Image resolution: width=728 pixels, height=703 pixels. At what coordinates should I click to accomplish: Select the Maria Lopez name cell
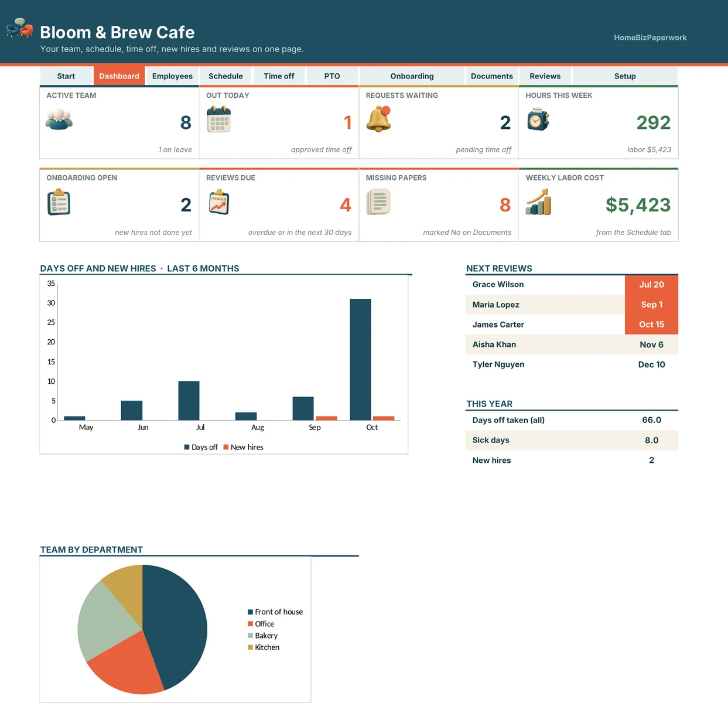545,305
